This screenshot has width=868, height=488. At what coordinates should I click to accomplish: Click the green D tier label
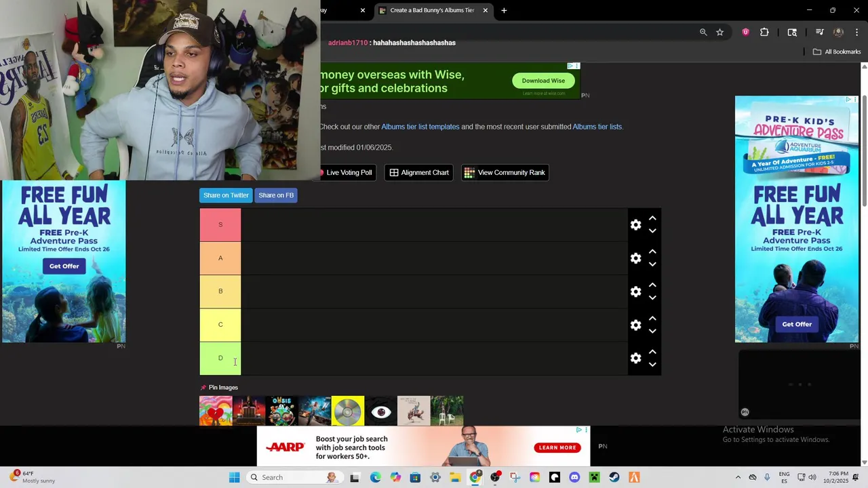(x=220, y=358)
